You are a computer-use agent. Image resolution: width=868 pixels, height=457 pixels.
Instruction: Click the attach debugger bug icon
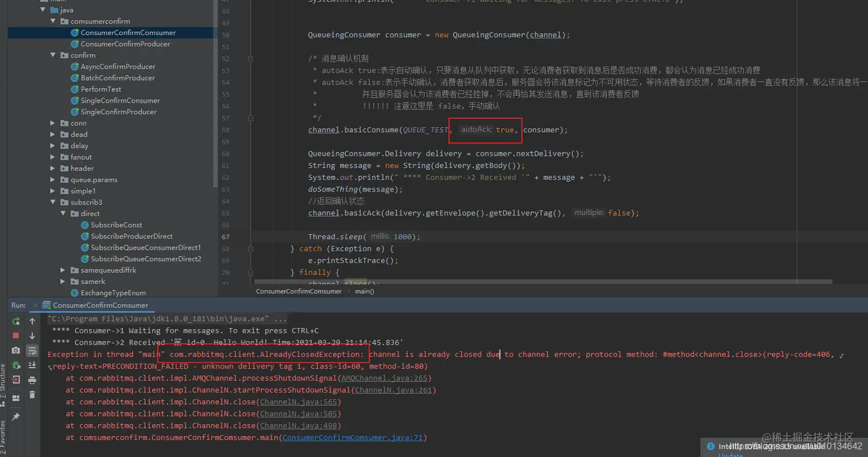click(x=16, y=365)
